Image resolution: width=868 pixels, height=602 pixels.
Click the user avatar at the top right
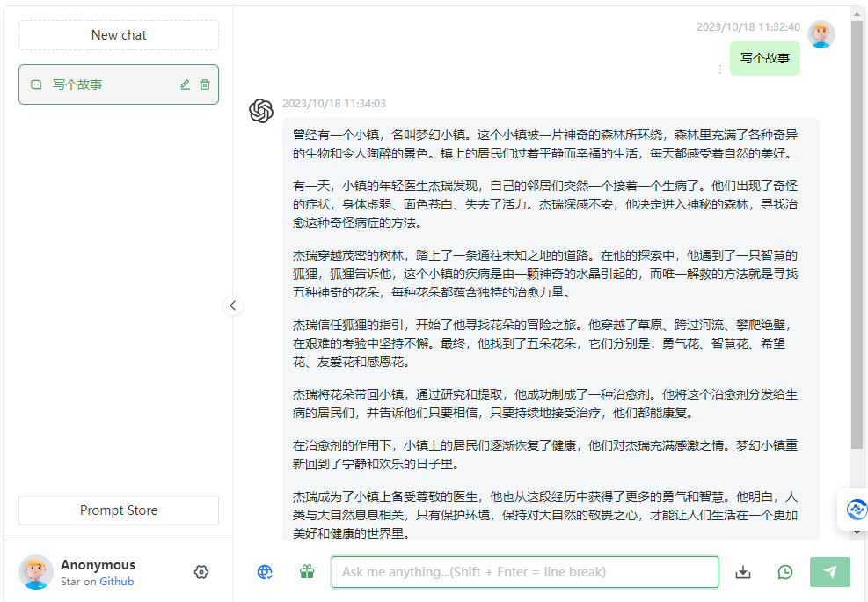point(821,34)
